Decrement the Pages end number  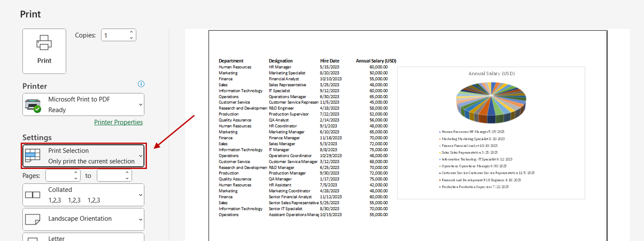click(x=127, y=179)
